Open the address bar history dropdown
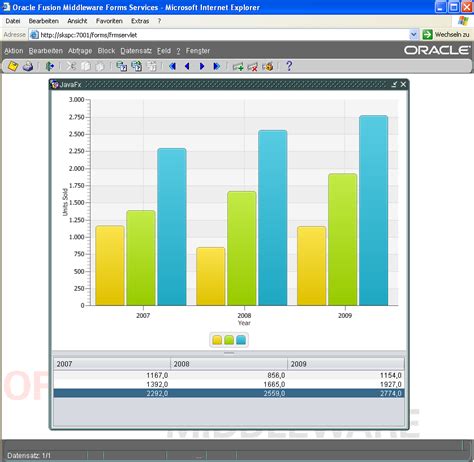This screenshot has height=462, width=474. point(414,35)
